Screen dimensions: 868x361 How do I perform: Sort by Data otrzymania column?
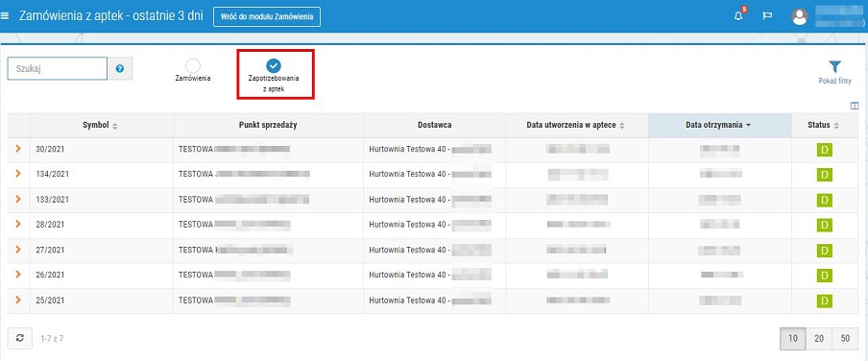[719, 125]
